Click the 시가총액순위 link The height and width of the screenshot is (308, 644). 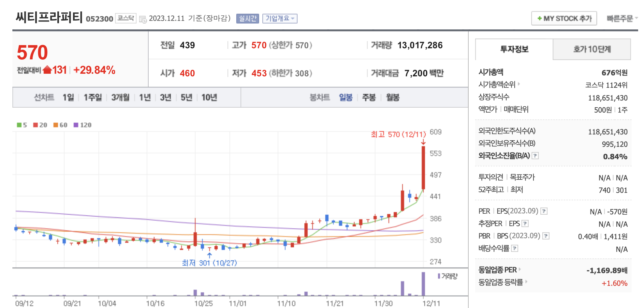click(497, 85)
